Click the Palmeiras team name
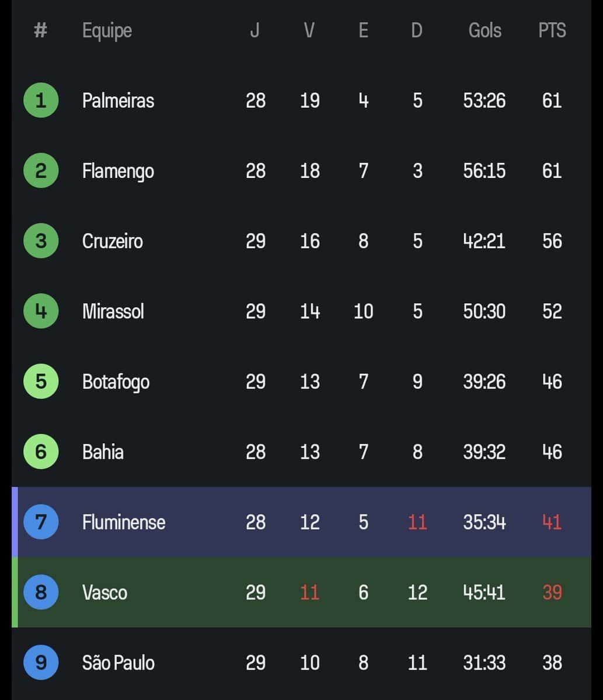 click(118, 100)
